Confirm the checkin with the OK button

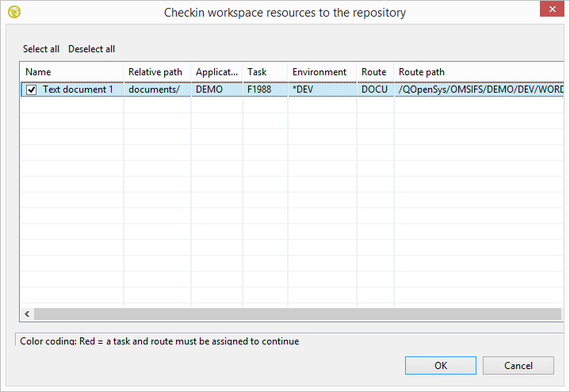click(441, 365)
